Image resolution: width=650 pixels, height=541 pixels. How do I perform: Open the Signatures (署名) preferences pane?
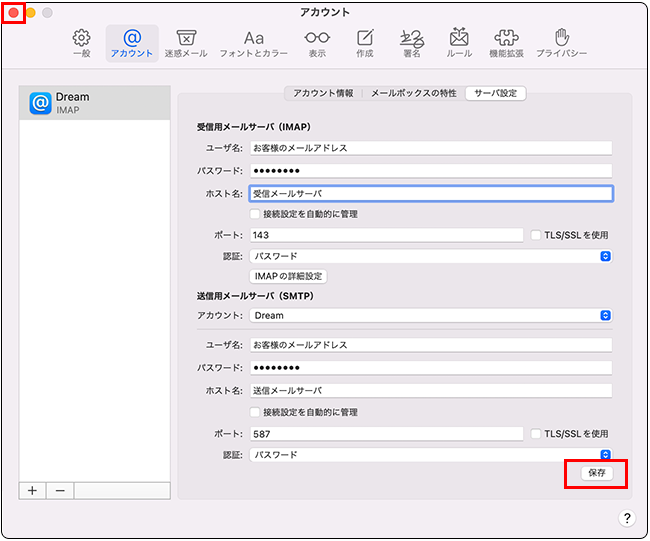[410, 43]
